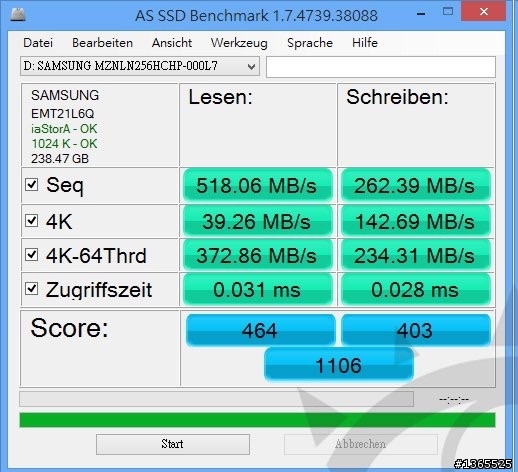Uncheck the Seq benchmark checkbox

click(x=32, y=184)
